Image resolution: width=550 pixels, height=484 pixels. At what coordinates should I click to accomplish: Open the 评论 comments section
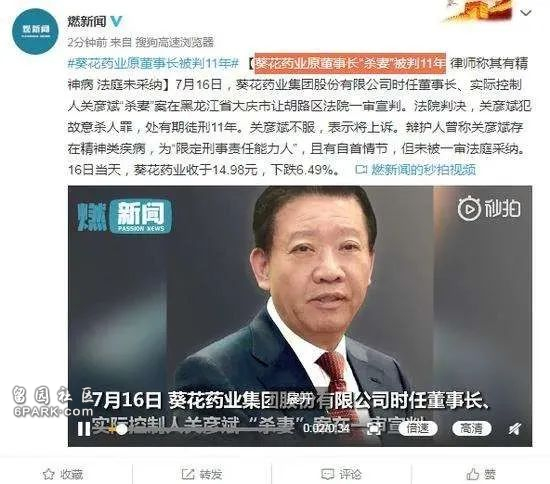341,474
